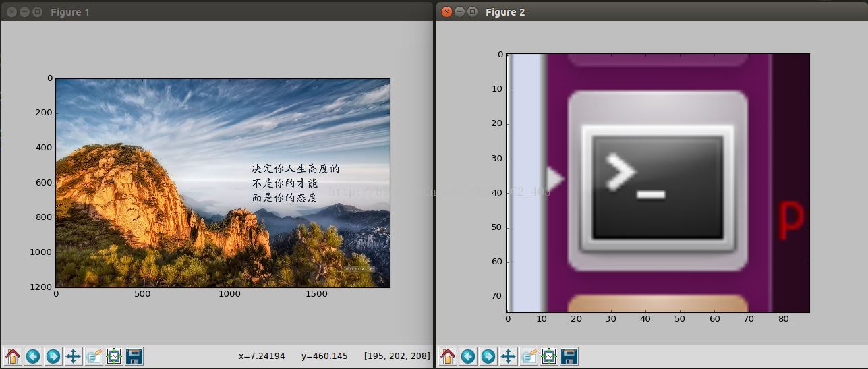This screenshot has height=369, width=868.
Task: Click the 'Figure 1' window title
Action: 70,12
